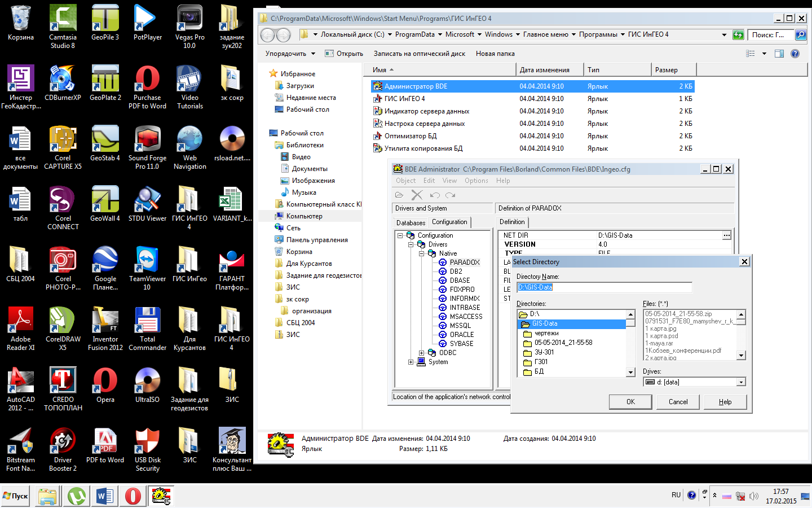Click the NET DIR browse ellipsis button

pos(726,235)
